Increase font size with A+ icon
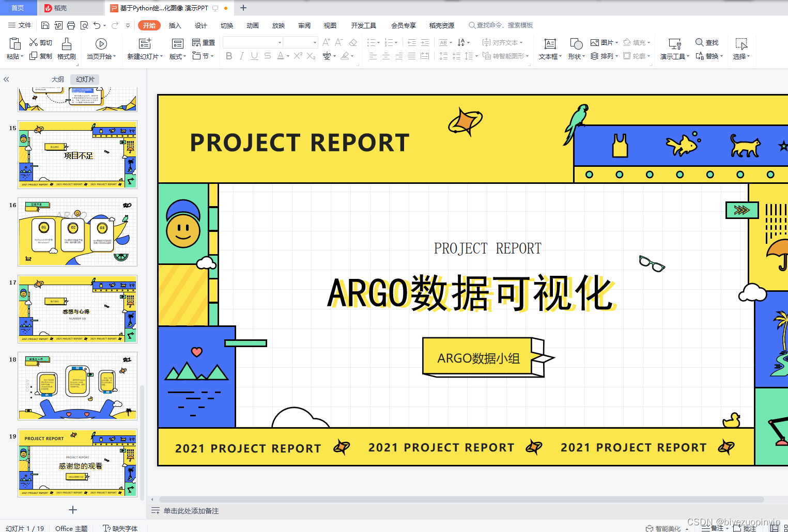This screenshot has height=532, width=788. tap(326, 42)
